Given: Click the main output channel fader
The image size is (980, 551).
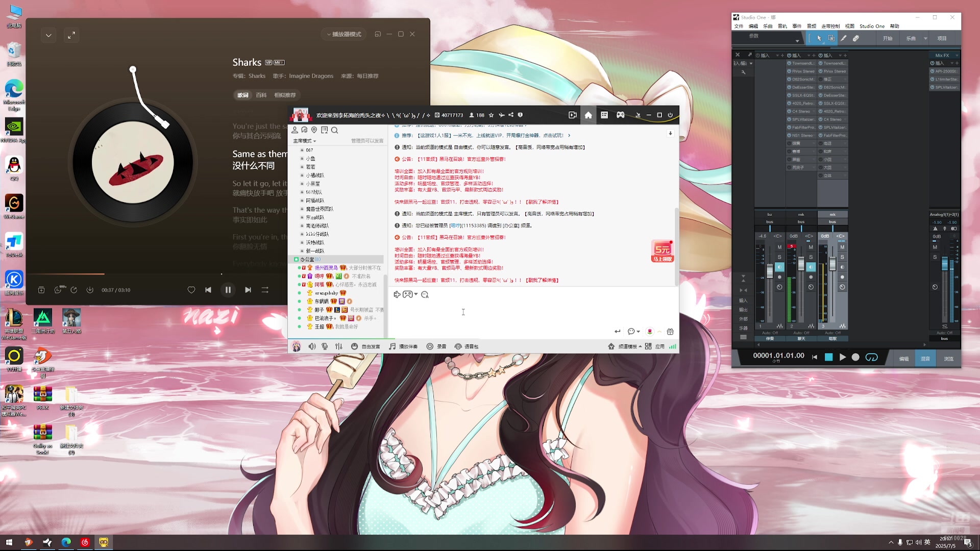Looking at the screenshot, I should 945,263.
